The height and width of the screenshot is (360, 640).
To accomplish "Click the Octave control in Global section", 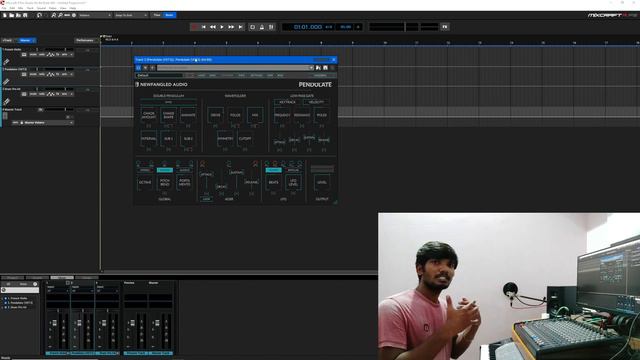I will (145, 182).
